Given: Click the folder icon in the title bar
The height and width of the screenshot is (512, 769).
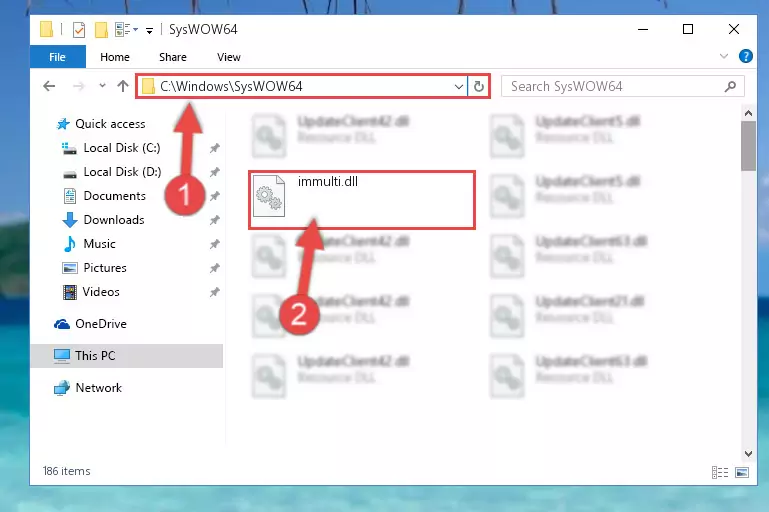Looking at the screenshot, I should click(46, 29).
